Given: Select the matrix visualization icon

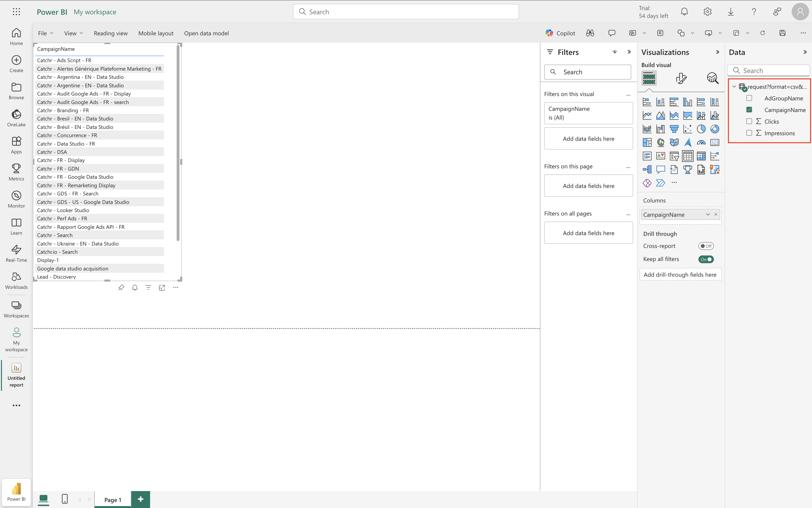Looking at the screenshot, I should pyautogui.click(x=701, y=156).
